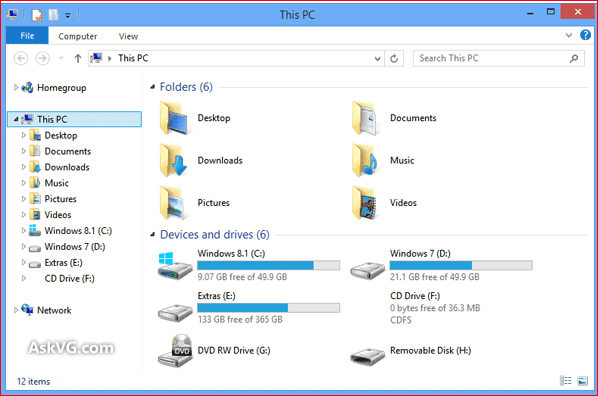Select the Windows 7 (D:) drive icon
598x396 pixels.
pyautogui.click(x=368, y=270)
